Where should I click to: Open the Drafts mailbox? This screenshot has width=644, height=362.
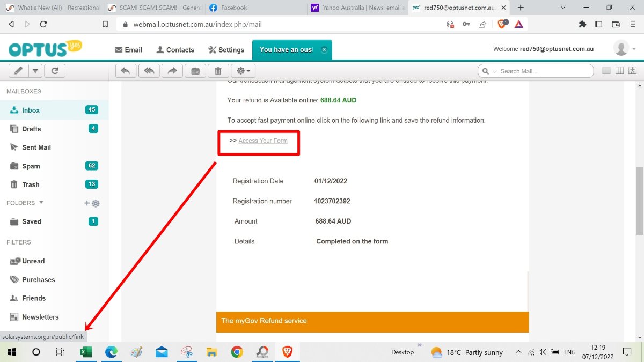54,129
